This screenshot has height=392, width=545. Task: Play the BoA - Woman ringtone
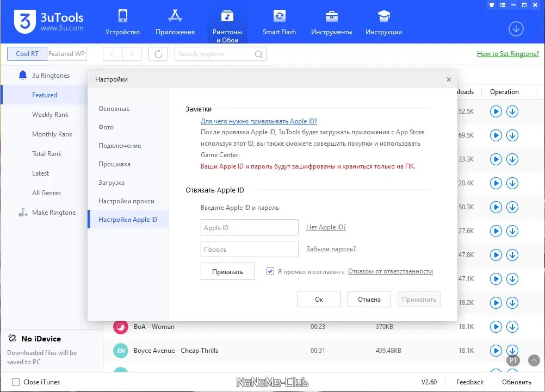[x=496, y=327]
